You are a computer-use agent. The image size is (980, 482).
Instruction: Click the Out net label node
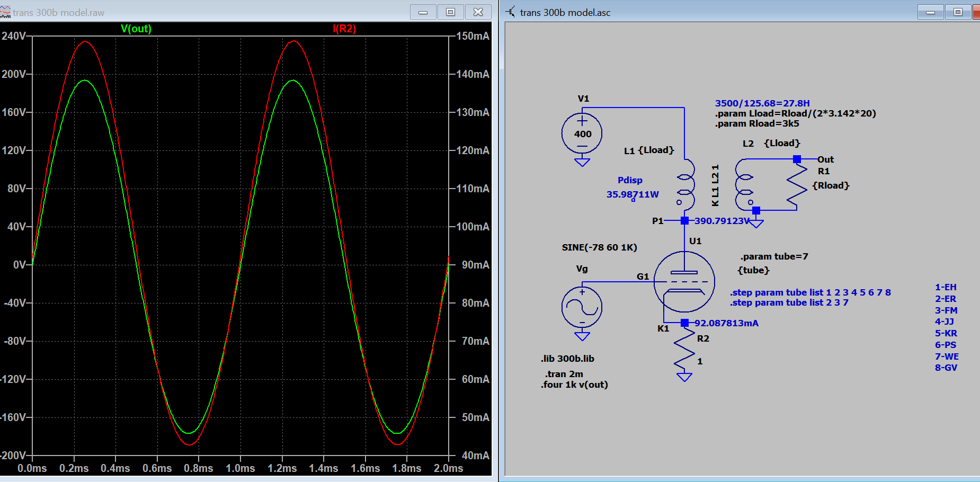coord(797,159)
